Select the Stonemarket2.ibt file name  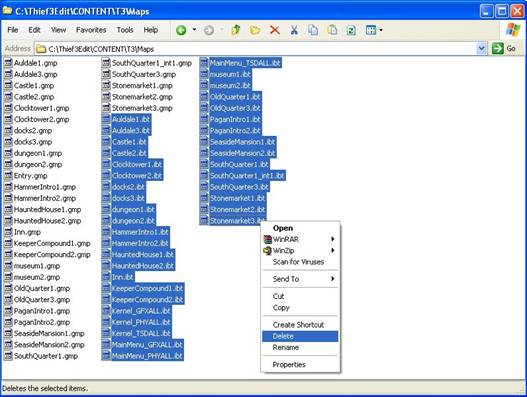238,209
